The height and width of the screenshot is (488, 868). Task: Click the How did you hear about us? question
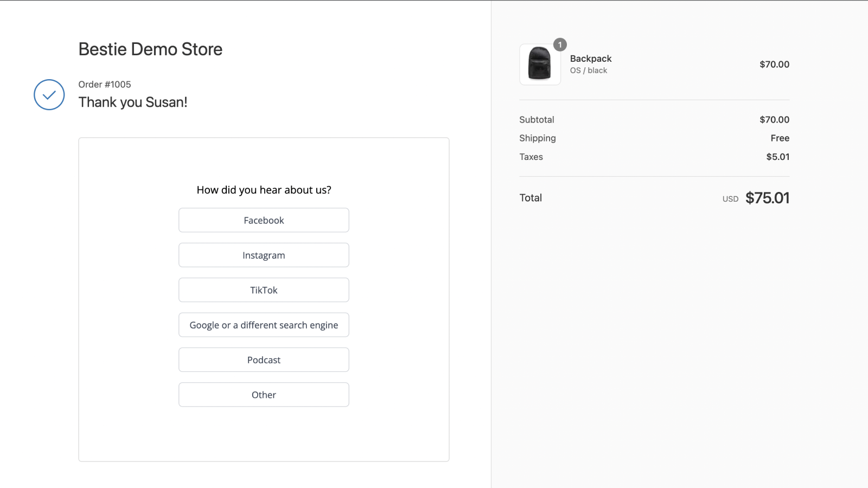pos(264,190)
